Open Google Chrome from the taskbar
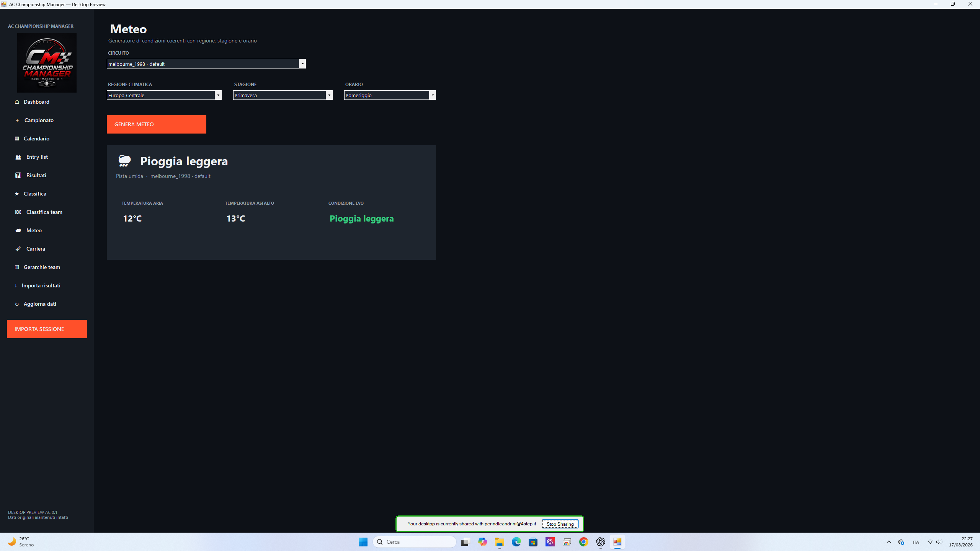This screenshot has width=980, height=551. pyautogui.click(x=583, y=542)
